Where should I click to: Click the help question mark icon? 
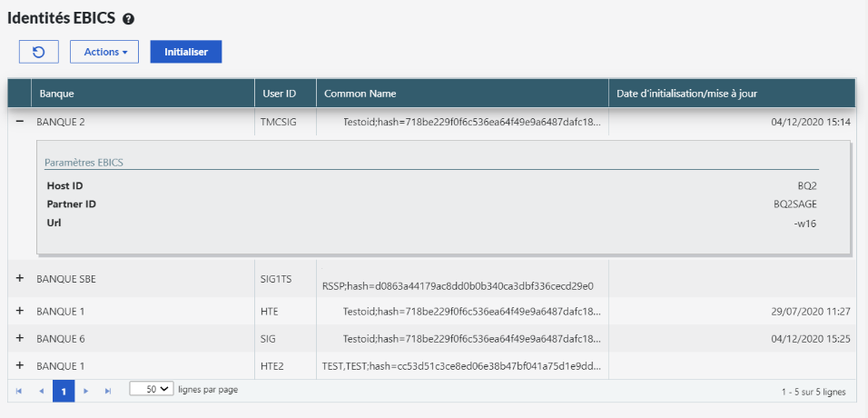coord(128,19)
